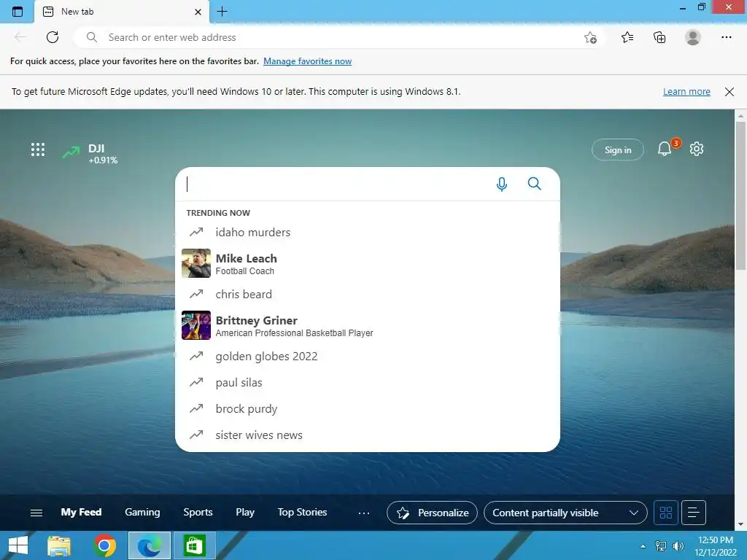Click the search magnifier icon
This screenshot has width=747, height=560.
(535, 183)
